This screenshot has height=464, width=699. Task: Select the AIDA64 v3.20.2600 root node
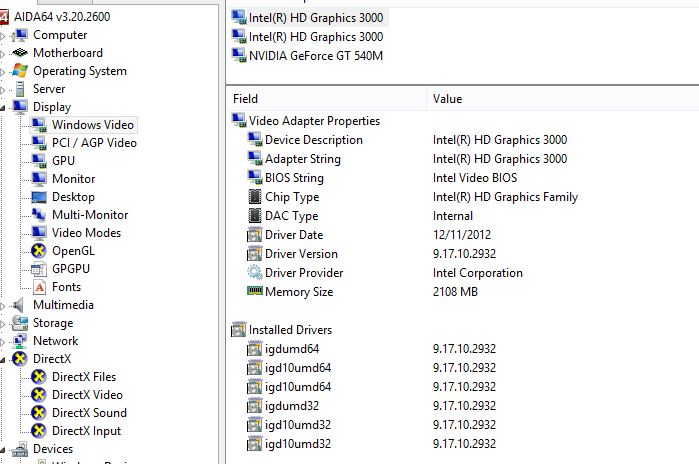[62, 17]
